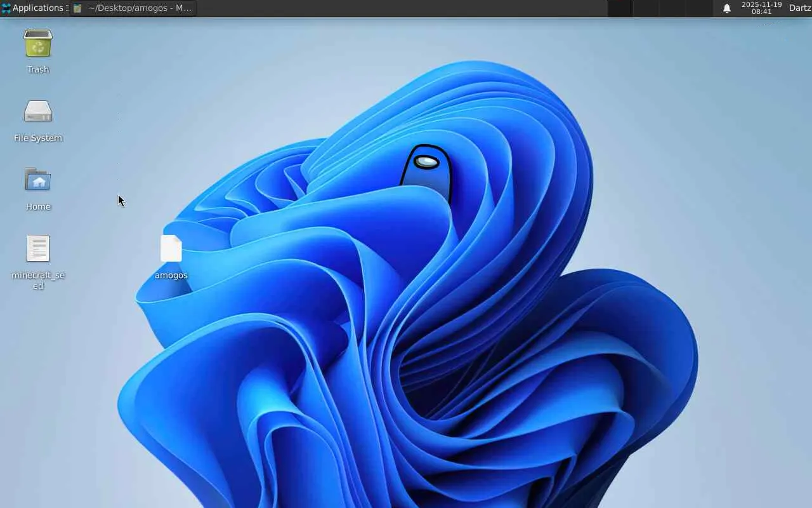This screenshot has width=812, height=508.
Task: Select the minecraft_seed text file icon
Action: 38,248
